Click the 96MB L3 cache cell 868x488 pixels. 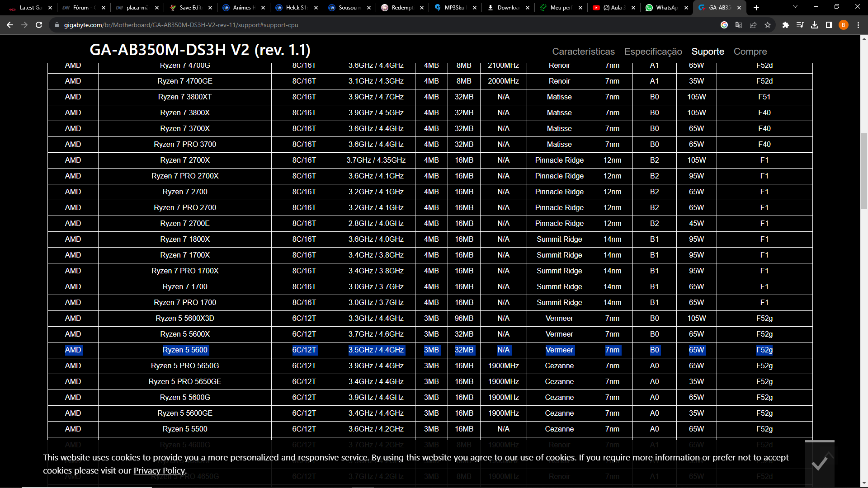tap(464, 318)
